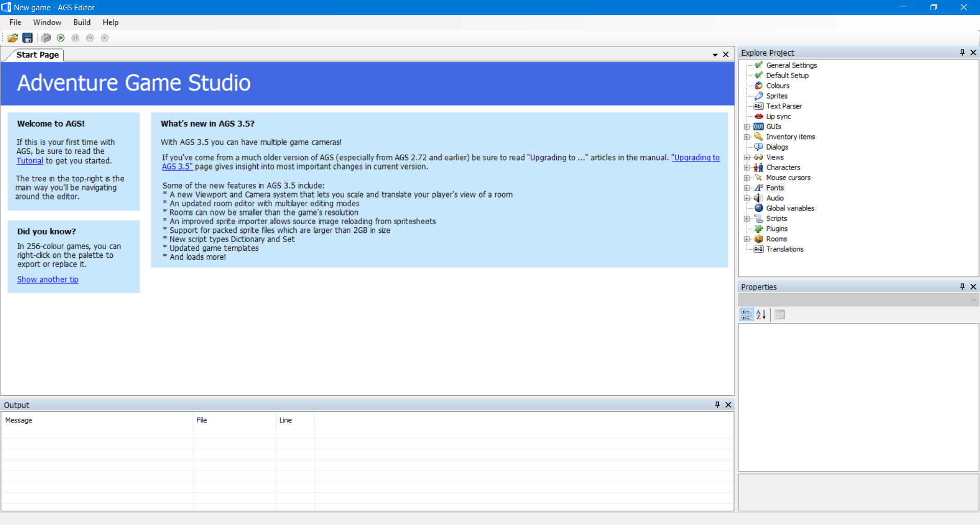Expand the Rooms tree node
The height and width of the screenshot is (525, 980).
pyautogui.click(x=747, y=239)
